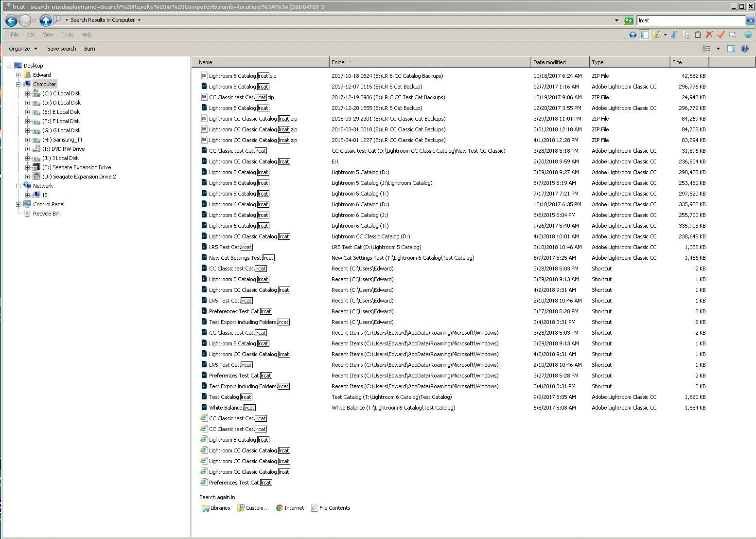Expand the (C:) C Local Disk node
The height and width of the screenshot is (539, 756).
(28, 93)
